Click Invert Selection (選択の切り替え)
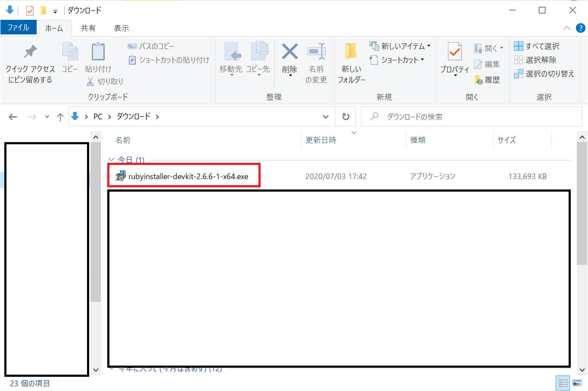This screenshot has height=391, width=588. [x=544, y=74]
